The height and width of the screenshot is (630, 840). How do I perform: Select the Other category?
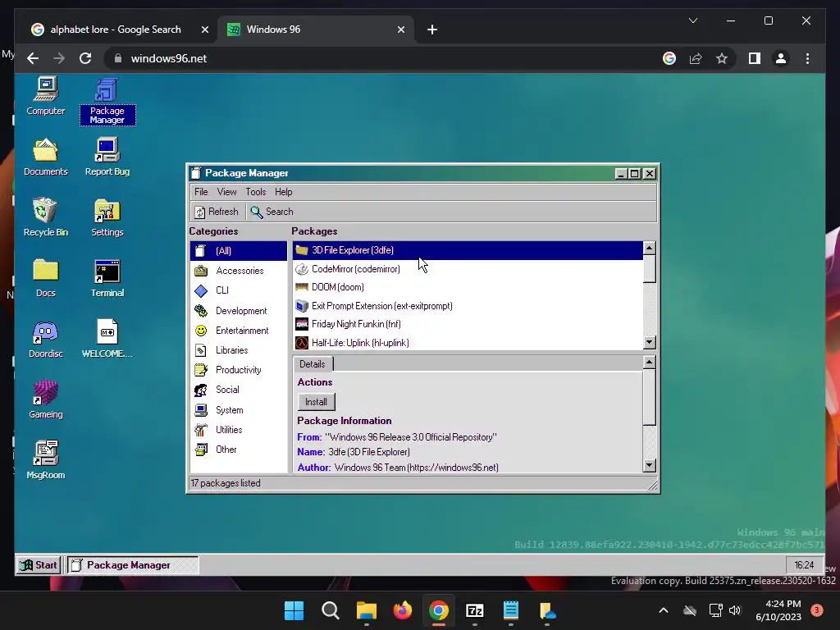pos(239,450)
